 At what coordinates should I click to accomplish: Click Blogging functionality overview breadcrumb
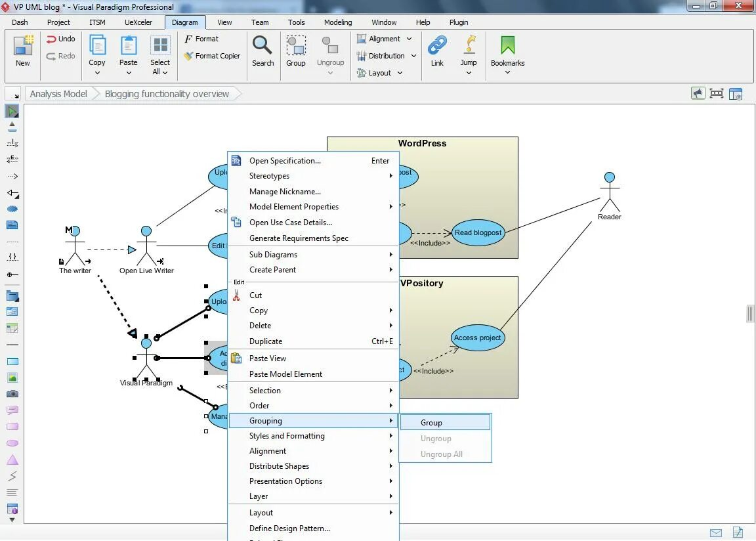click(x=167, y=93)
